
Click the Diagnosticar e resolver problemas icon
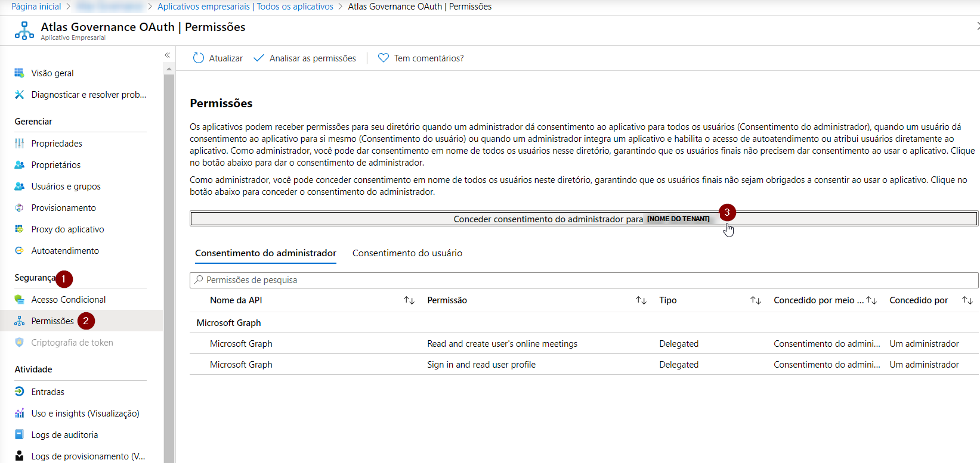[20, 95]
